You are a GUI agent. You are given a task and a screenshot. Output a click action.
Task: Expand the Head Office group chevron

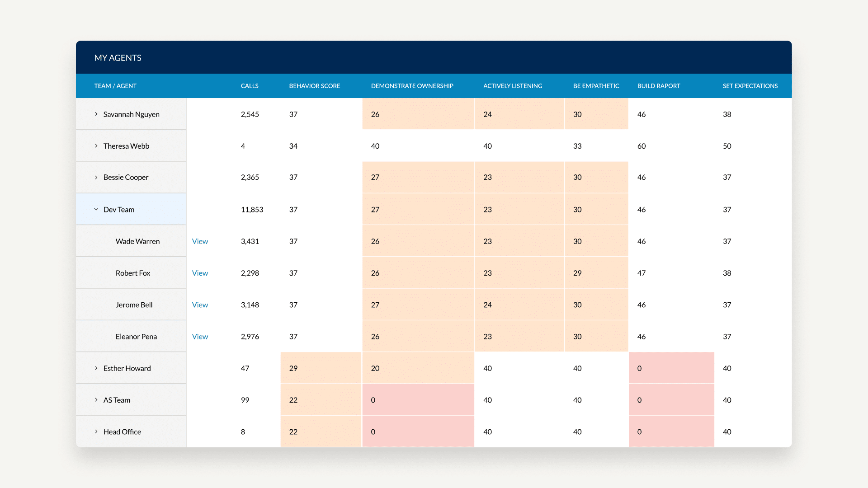click(x=96, y=432)
